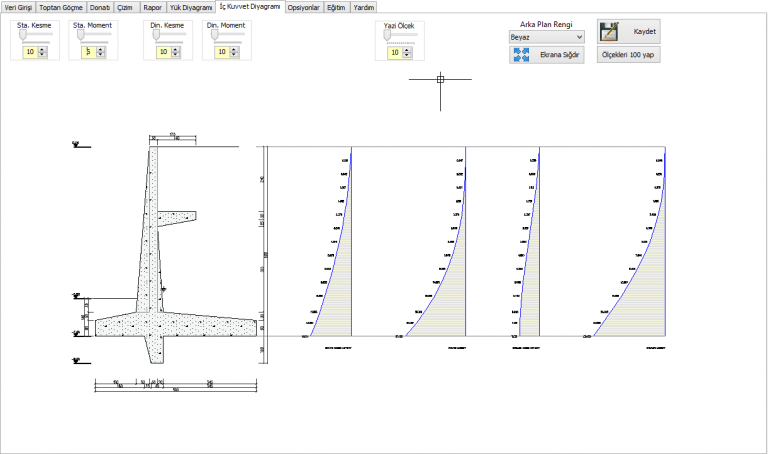The height and width of the screenshot is (454, 768).
Task: Switch to the Veri Girişi tab
Action: click(x=19, y=7)
